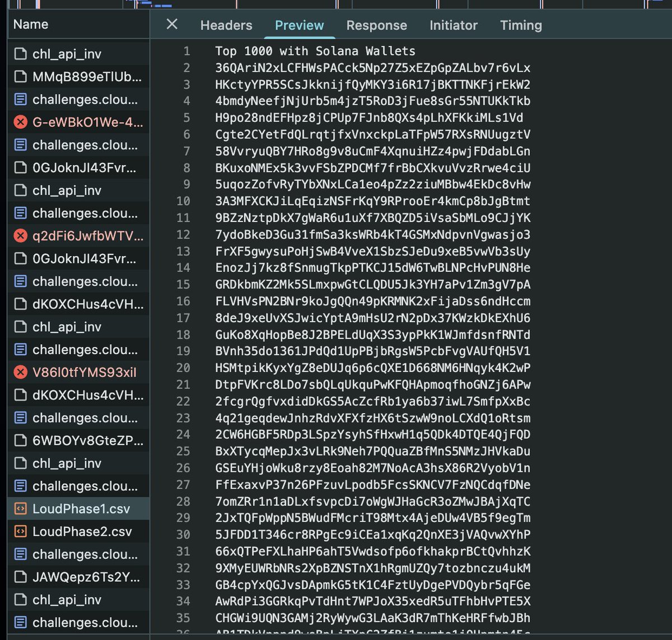Viewport: 672px width, 640px height.
Task: Click the wallet address starting with CHGWi9UQN3GA
Action: click(373, 618)
